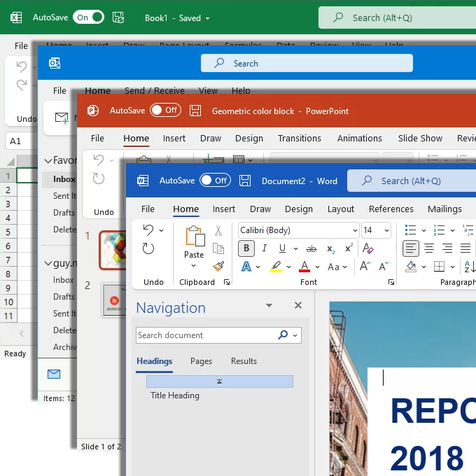476x476 pixels.
Task: Click the Format Painter brush icon
Action: 218,267
